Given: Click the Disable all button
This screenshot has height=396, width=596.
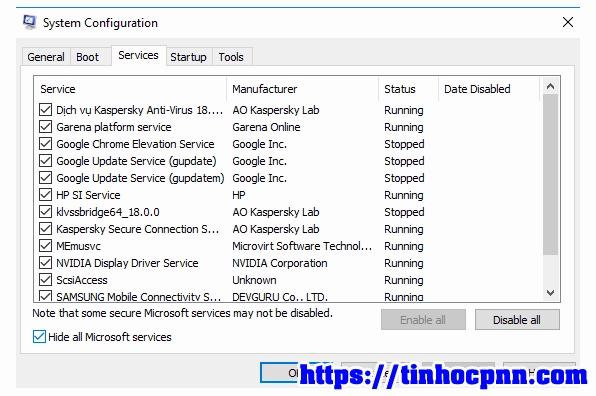Looking at the screenshot, I should (517, 320).
